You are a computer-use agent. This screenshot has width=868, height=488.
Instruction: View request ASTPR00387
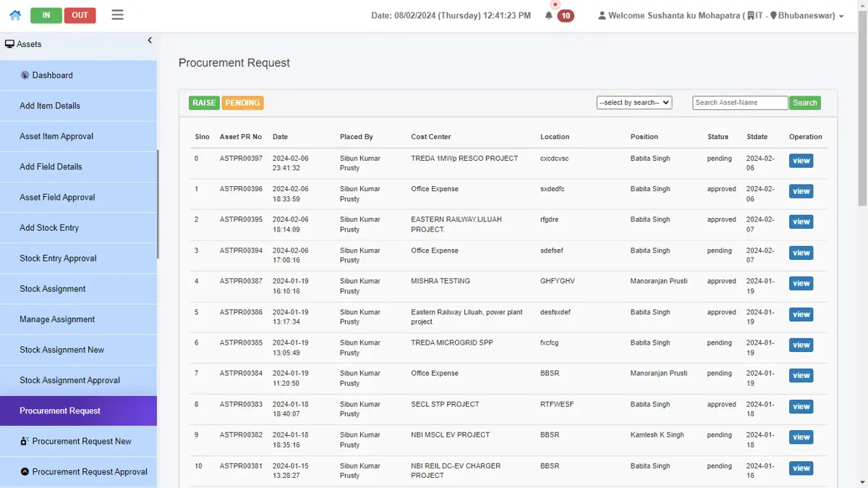[801, 283]
